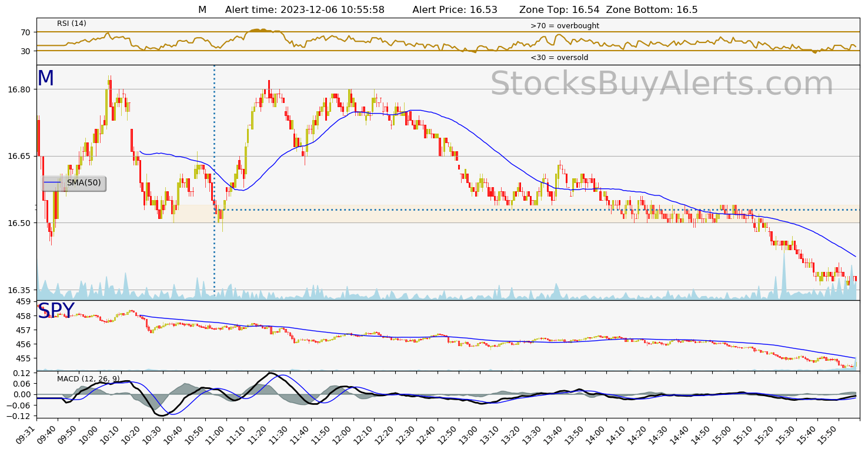The image size is (868, 452).
Task: Click the SPY panel title
Action: point(56,311)
